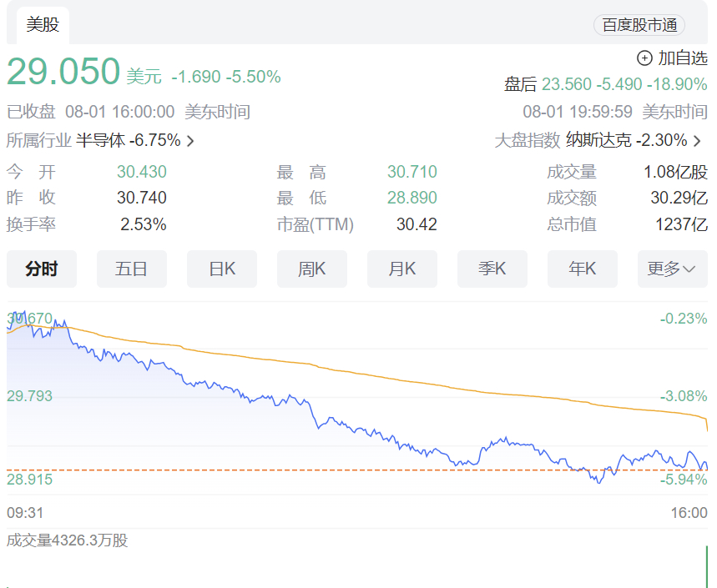Open the 半导体 -6.75% industry link

point(128,140)
